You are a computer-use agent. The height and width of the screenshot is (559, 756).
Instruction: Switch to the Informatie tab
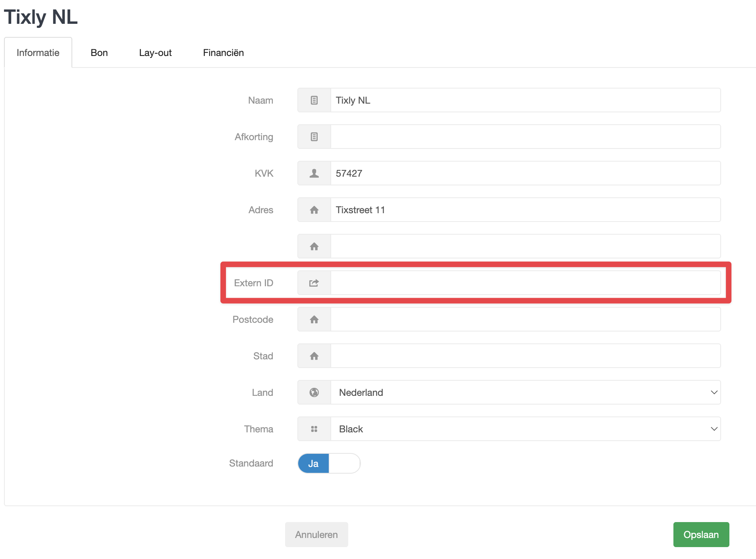point(38,53)
